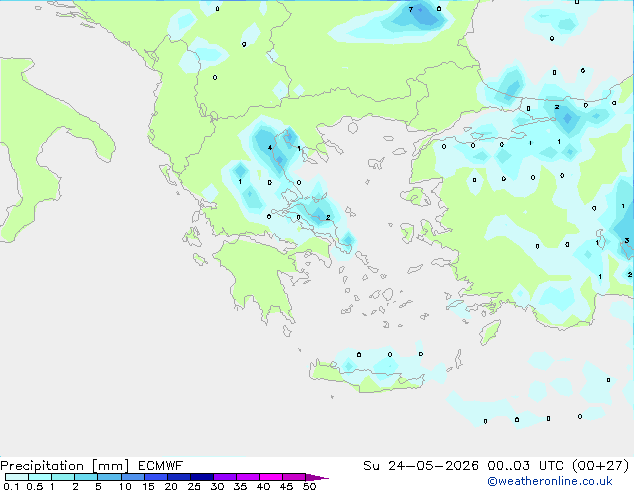Pick the 45–50 mm legend swatch
Image resolution: width=634 pixels, height=490 pixels.
[x=294, y=477]
